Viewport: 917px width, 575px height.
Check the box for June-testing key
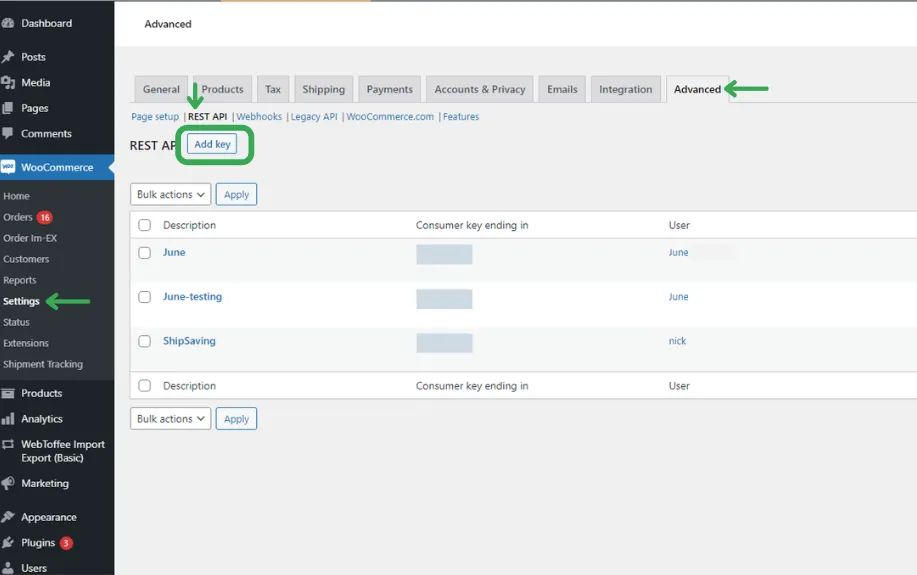coord(144,297)
